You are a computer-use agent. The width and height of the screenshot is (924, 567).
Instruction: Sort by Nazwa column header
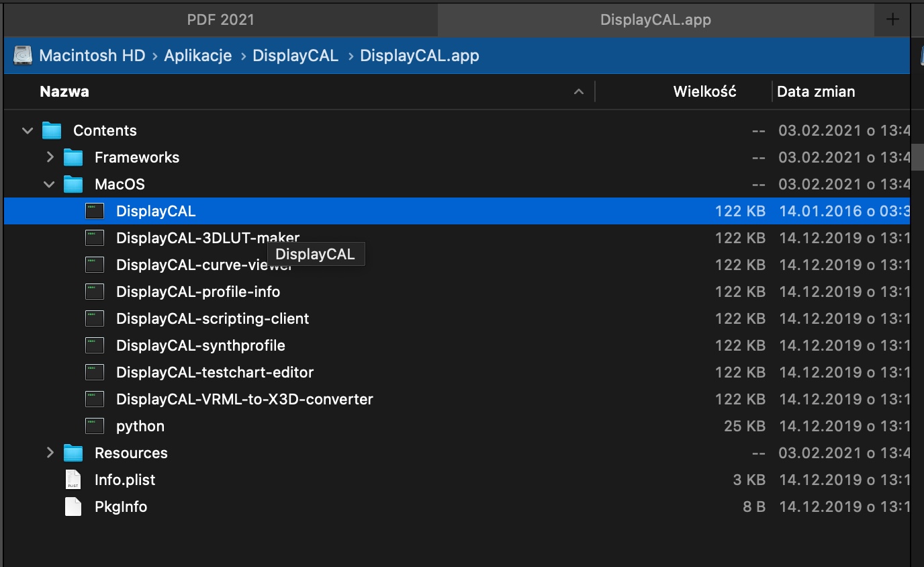[64, 91]
